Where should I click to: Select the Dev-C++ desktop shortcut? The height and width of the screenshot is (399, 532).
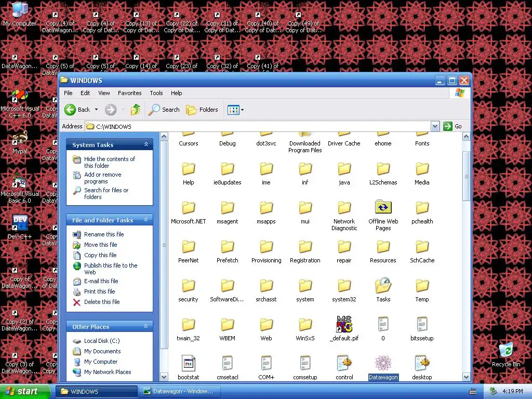pos(20,223)
